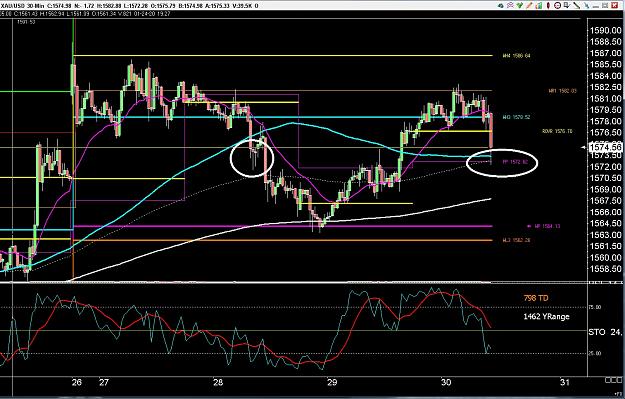Screen dimensions: 625x399
Task: Click the date label 31 on the time axis
Action: [x=564, y=382]
